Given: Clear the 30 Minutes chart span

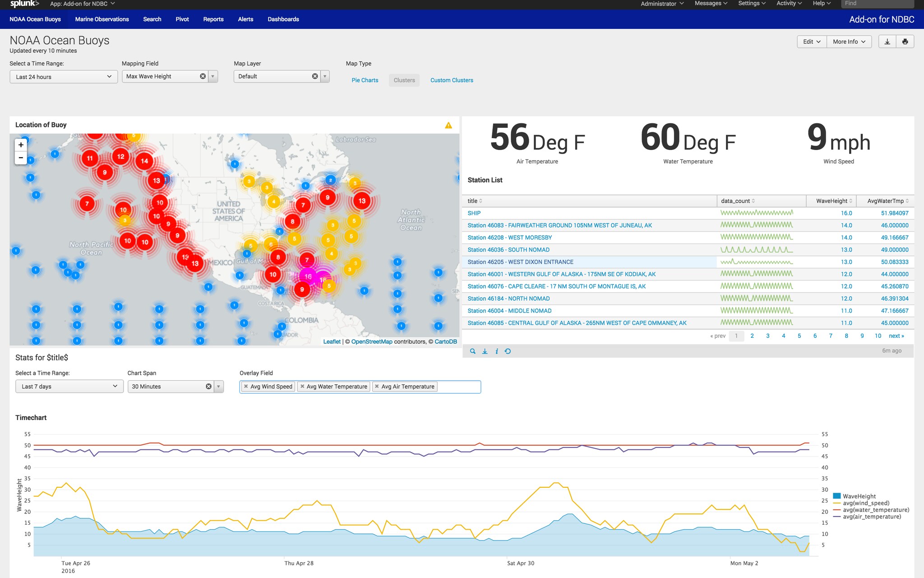Looking at the screenshot, I should (x=208, y=387).
